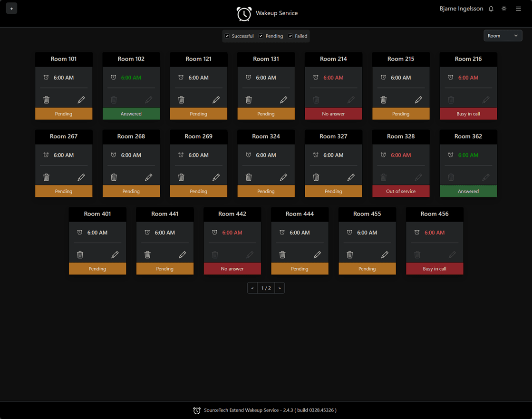Uncheck the Successful filter checkbox
The width and height of the screenshot is (532, 419).
tap(227, 36)
